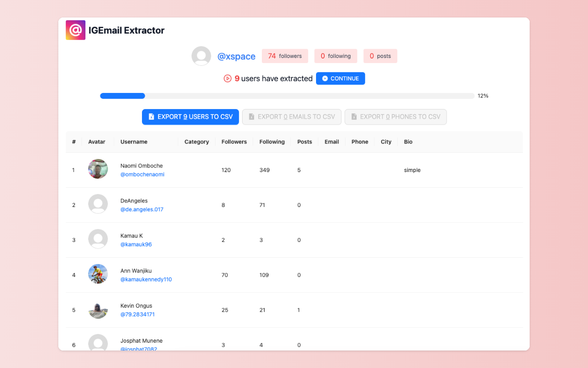588x368 pixels.
Task: Click the play icon inside the CONTINUE button
Action: click(x=326, y=78)
